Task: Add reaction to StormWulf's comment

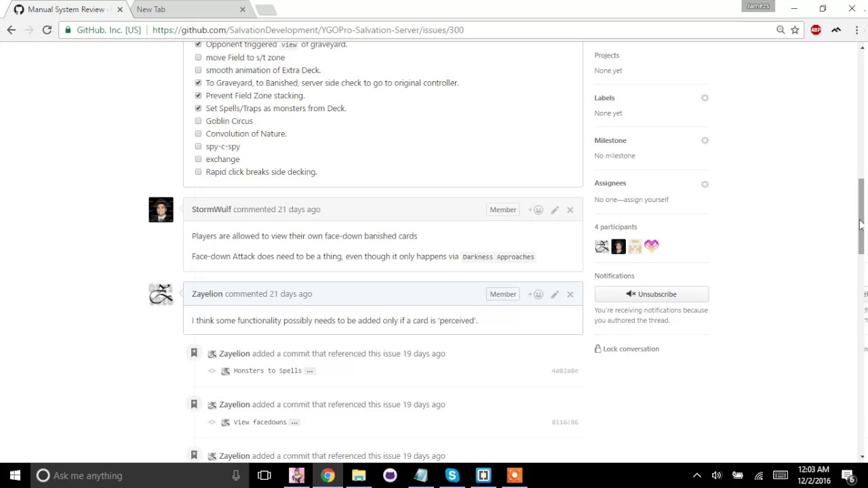Action: 536,210
